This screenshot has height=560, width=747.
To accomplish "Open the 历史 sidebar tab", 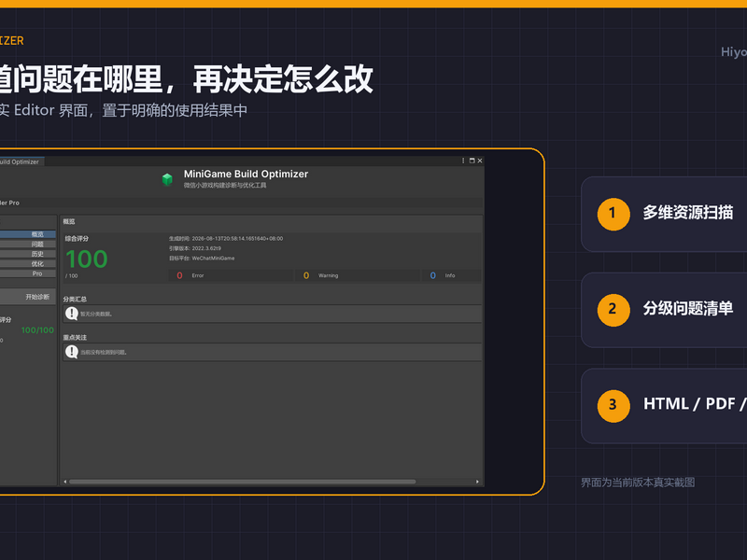I will pos(28,254).
